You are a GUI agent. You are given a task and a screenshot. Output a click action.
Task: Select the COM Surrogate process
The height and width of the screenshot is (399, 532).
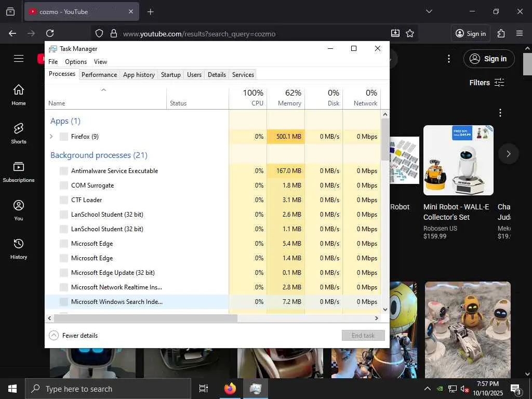[212, 185]
